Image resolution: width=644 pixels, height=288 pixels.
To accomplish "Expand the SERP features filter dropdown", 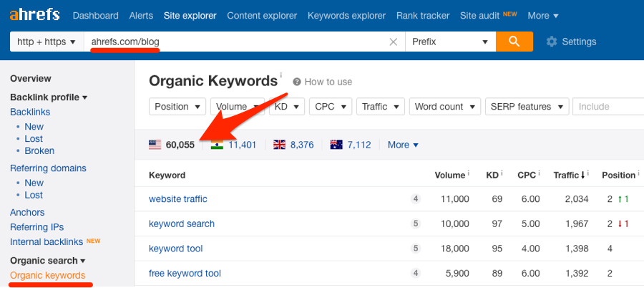I will (526, 107).
